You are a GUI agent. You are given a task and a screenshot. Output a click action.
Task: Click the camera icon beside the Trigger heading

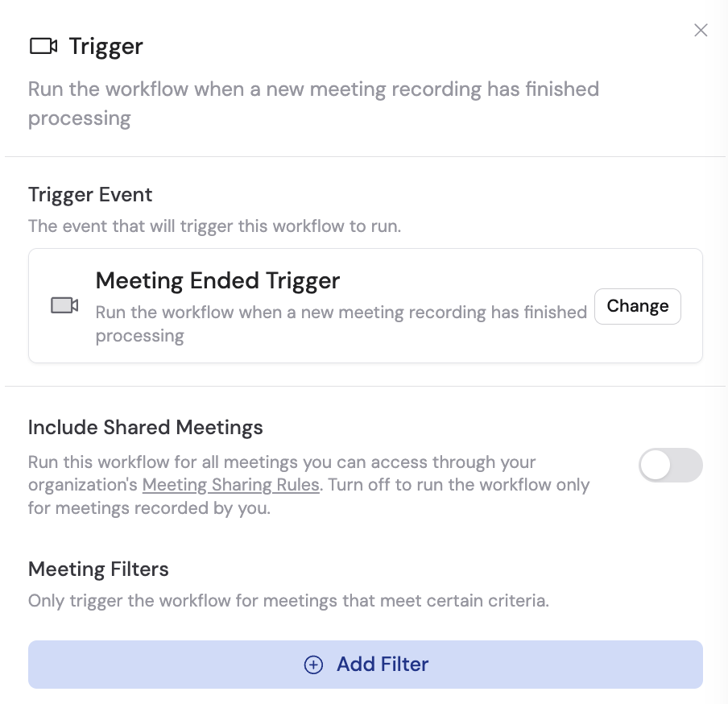click(43, 46)
